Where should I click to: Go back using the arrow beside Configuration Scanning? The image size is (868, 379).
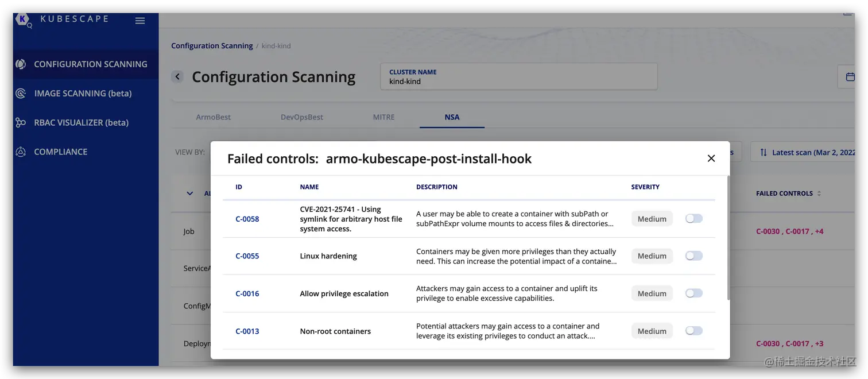coord(177,76)
